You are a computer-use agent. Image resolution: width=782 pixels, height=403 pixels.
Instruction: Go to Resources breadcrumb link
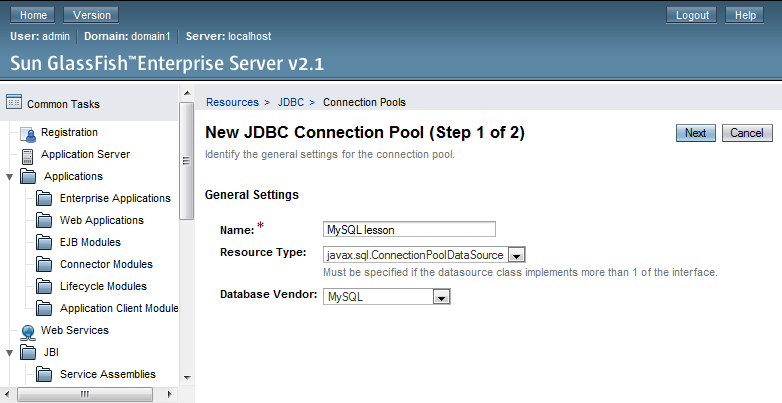pyautogui.click(x=232, y=102)
